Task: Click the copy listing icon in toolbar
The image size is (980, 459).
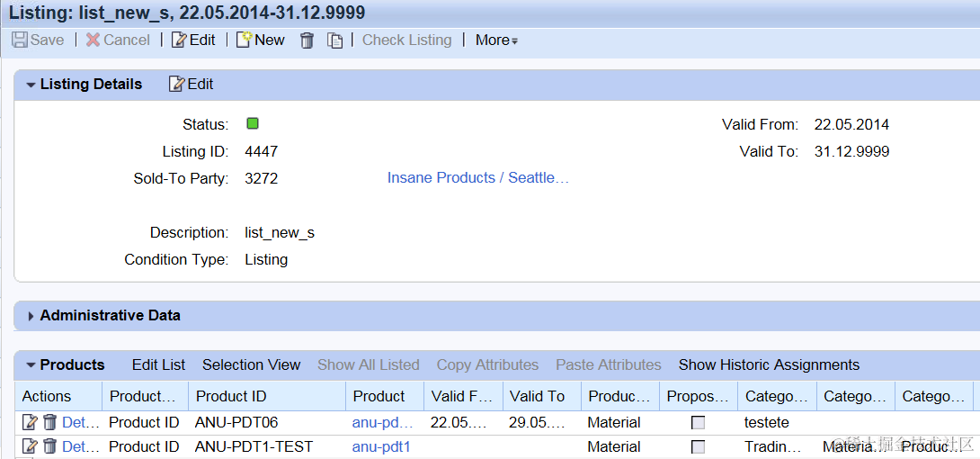Action: point(335,40)
